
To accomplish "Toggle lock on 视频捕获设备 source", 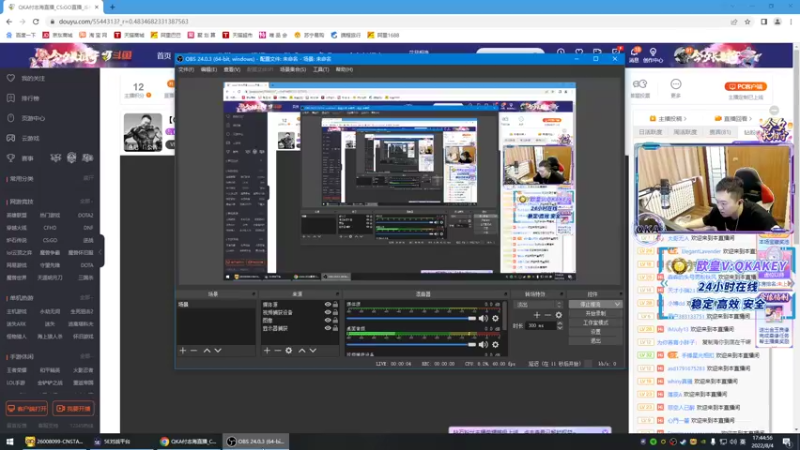I will click(x=335, y=312).
